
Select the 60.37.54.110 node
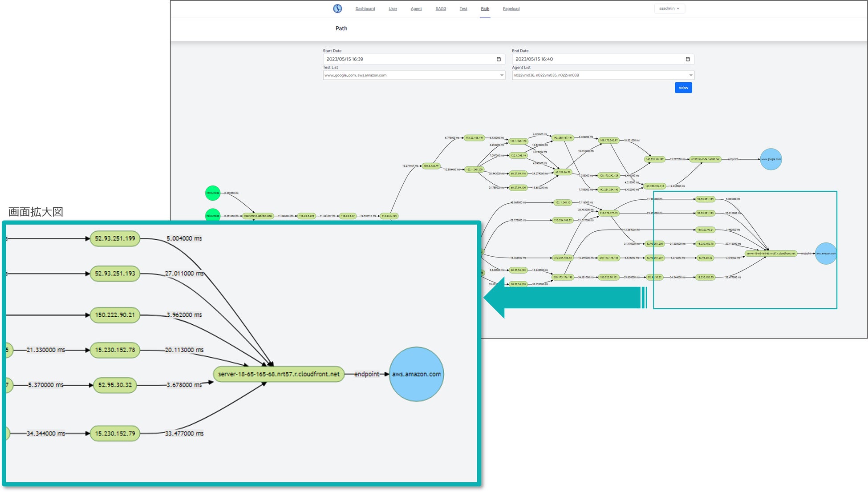[518, 174]
